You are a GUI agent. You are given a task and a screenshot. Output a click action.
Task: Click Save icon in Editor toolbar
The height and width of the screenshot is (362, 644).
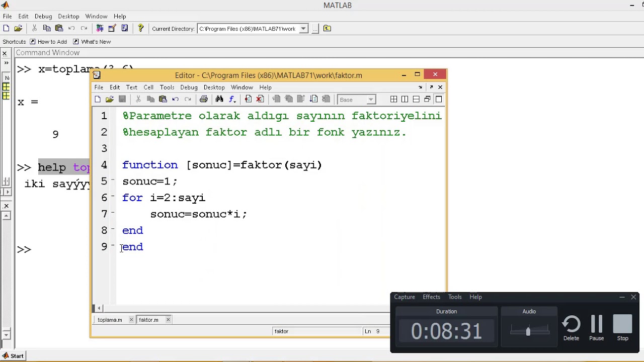pos(122,100)
